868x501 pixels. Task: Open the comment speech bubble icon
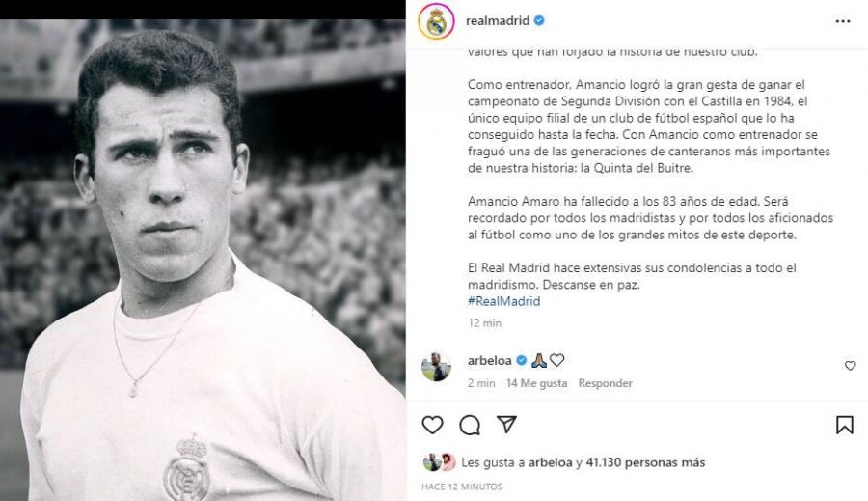pos(470,425)
